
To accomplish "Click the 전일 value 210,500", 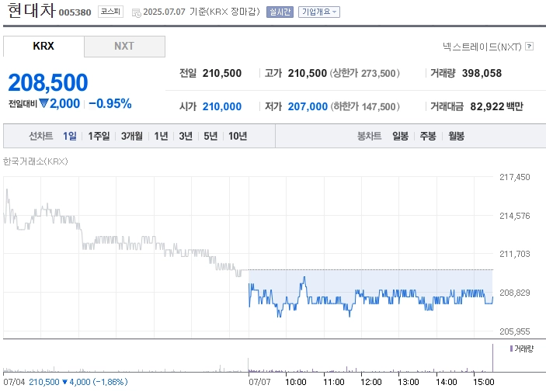I will click(x=222, y=73).
